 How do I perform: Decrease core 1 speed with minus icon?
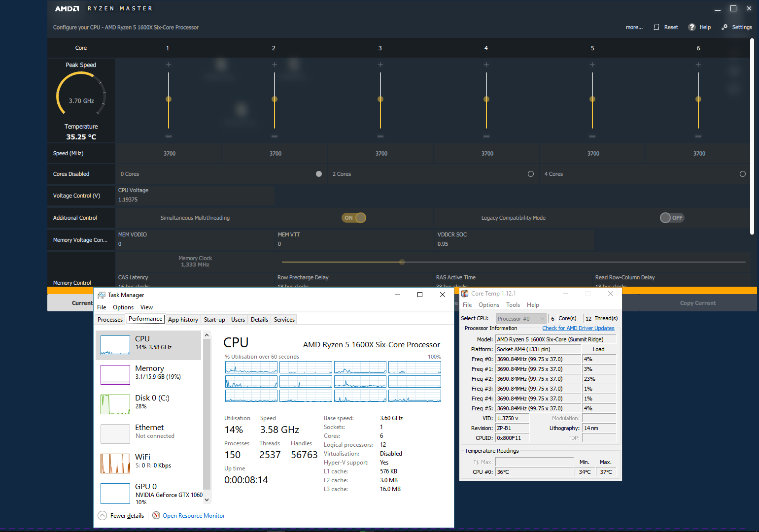click(x=169, y=136)
